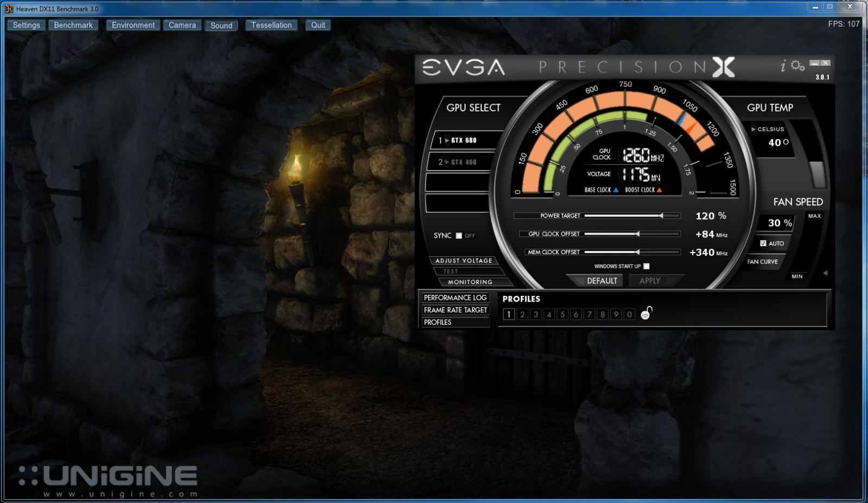Open the FAN CURVE editor
Viewport: 868px width, 503px height.
(x=762, y=262)
